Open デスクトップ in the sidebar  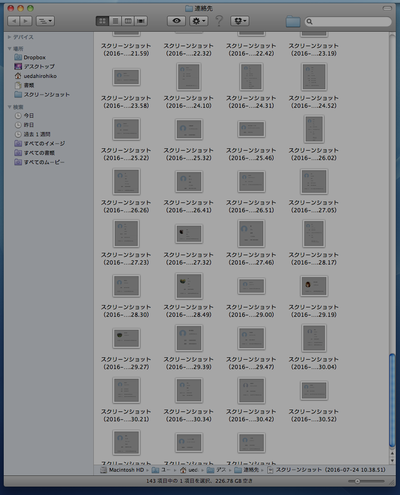[x=34, y=67]
